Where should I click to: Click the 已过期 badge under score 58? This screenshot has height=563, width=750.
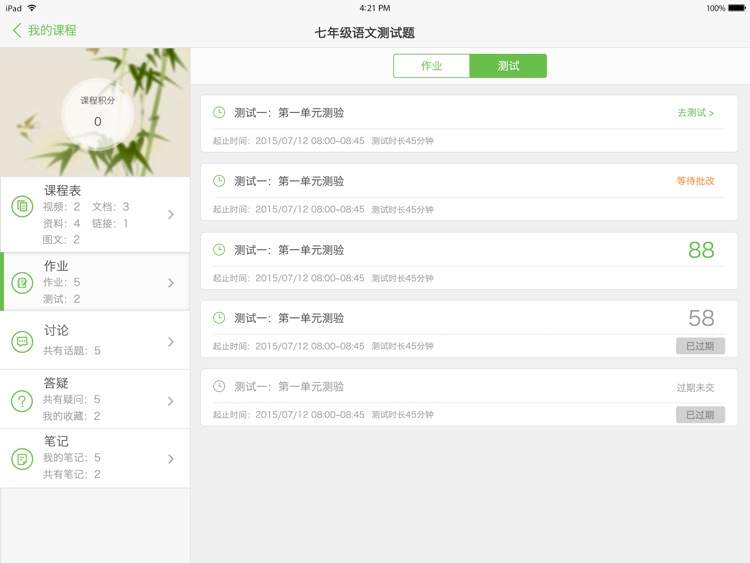pos(700,346)
